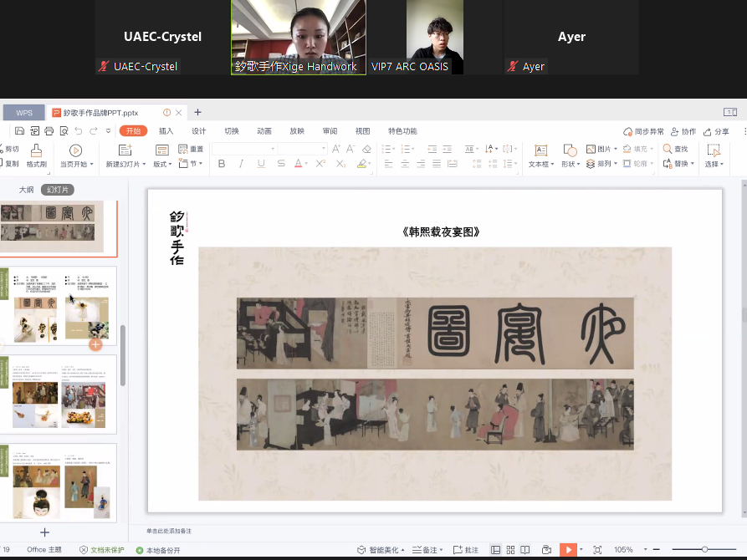Open the 插入 ribbon tab
Image resolution: width=747 pixels, height=560 pixels.
166,131
